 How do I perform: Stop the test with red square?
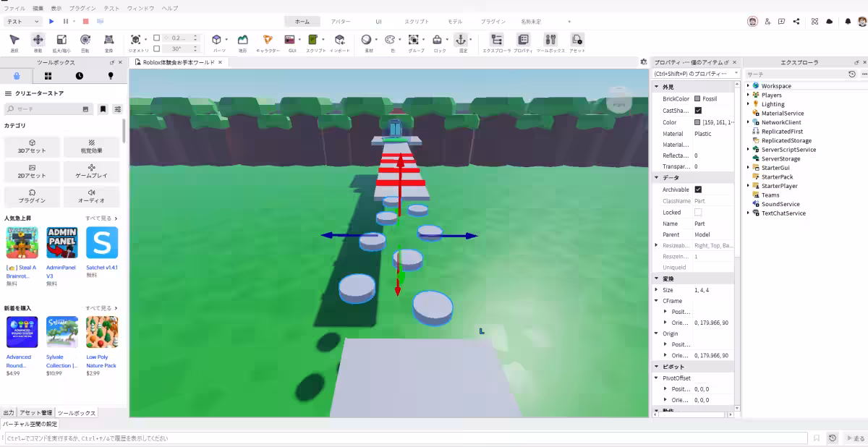(x=86, y=22)
